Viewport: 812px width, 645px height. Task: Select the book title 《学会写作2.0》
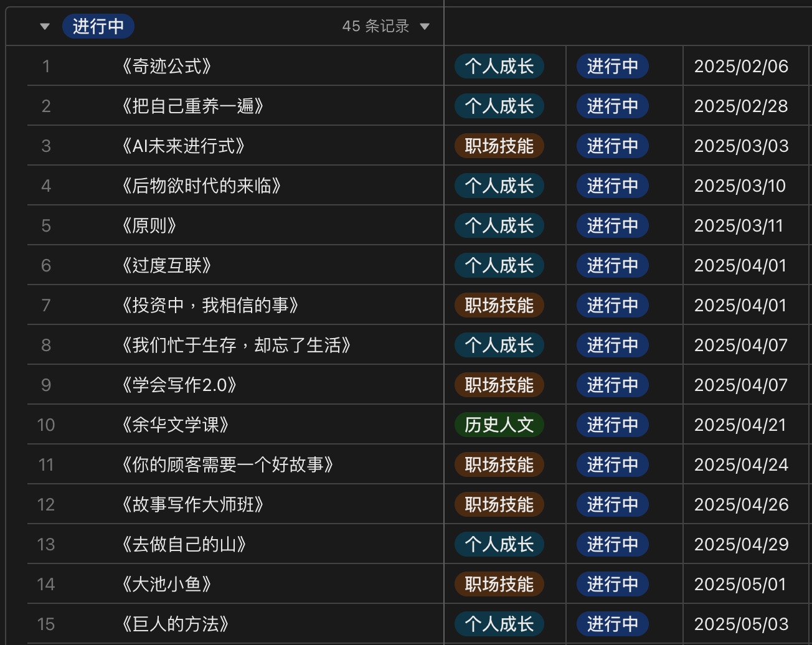click(x=179, y=385)
